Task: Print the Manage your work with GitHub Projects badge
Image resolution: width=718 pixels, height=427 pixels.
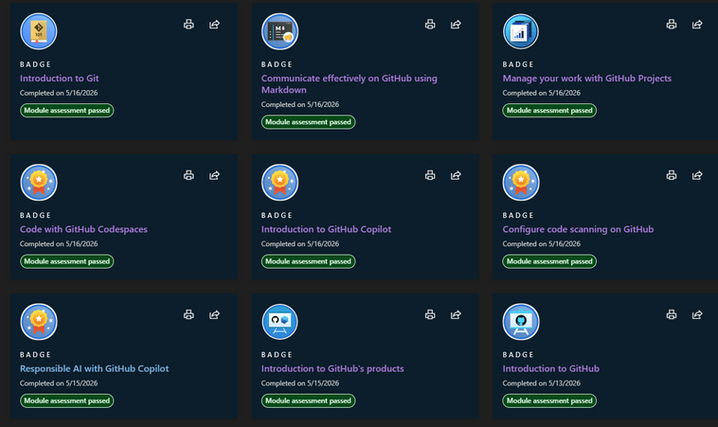Action: pos(671,24)
